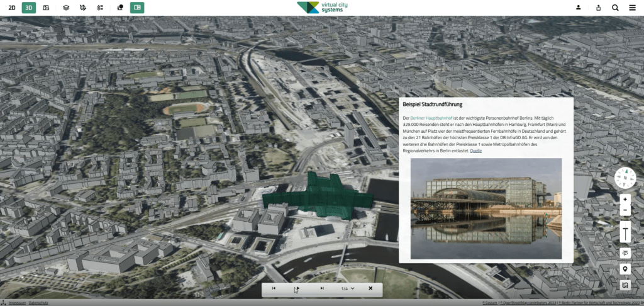Toggle the active 3D view button
Screen dimensions: 644x306
(x=29, y=8)
